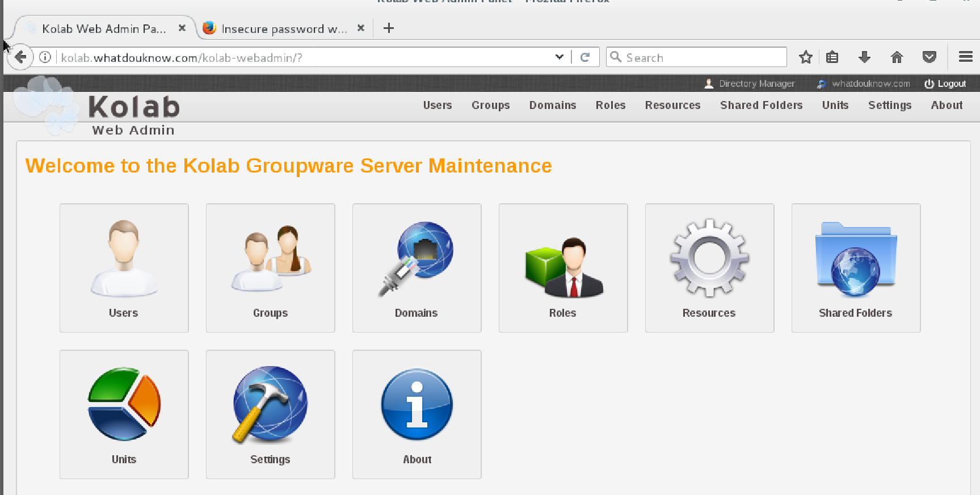
Task: Bookmark this page with star icon
Action: 805,57
